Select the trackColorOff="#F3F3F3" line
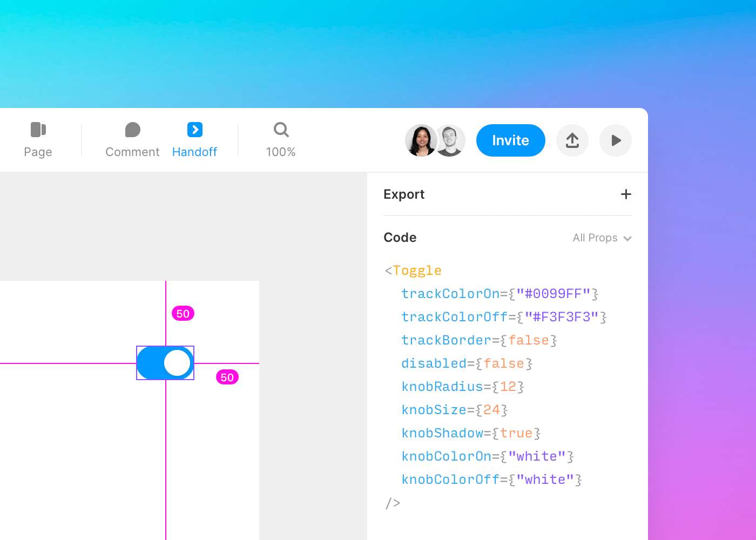 [x=504, y=317]
